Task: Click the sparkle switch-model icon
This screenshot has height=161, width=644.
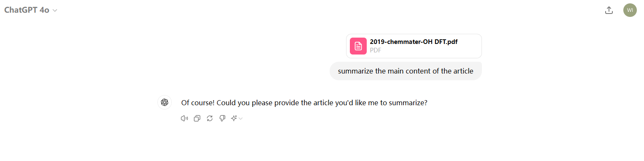Action: click(234, 119)
